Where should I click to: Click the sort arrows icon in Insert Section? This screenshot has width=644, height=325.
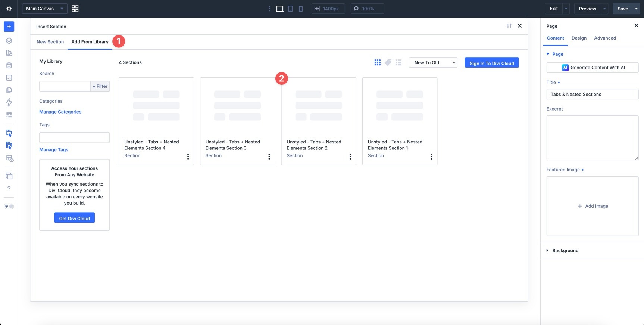(509, 26)
